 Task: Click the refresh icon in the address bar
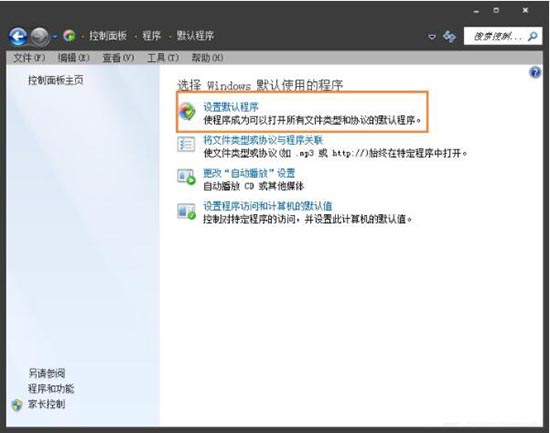click(449, 36)
